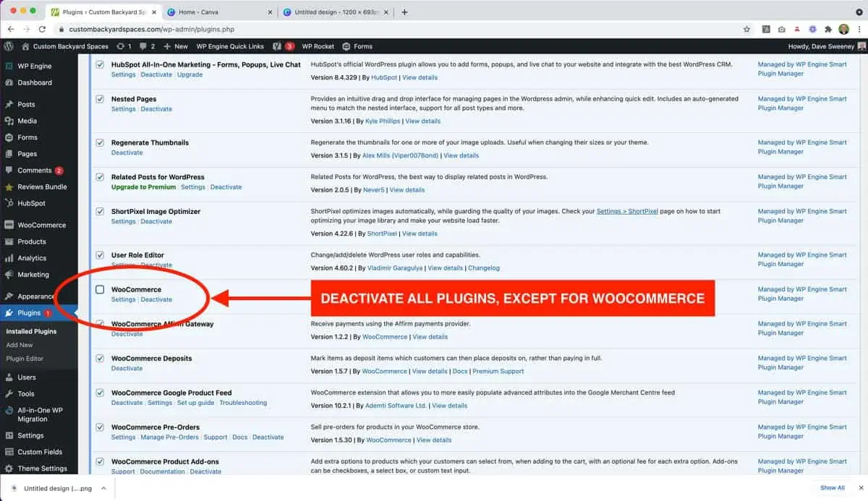Screen dimensions: 868x501
Task: Switch to the Home - Canva tab
Action: tap(217, 12)
